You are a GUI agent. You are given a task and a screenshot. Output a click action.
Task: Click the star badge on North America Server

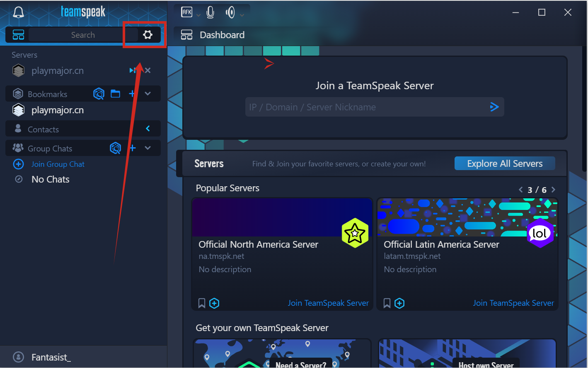[355, 233]
